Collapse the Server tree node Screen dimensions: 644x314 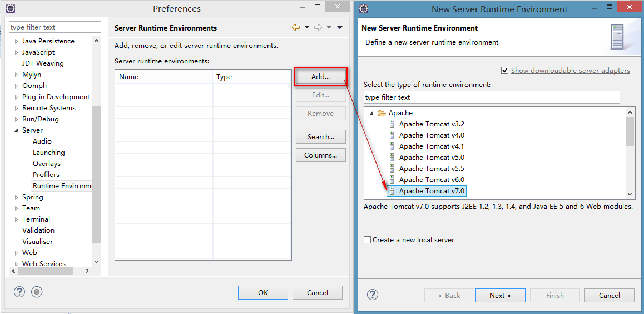coord(17,130)
